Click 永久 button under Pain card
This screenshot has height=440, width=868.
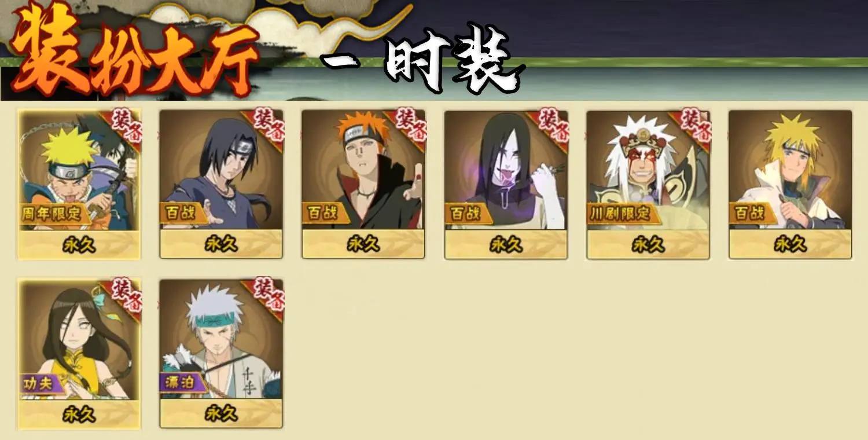[x=363, y=245]
